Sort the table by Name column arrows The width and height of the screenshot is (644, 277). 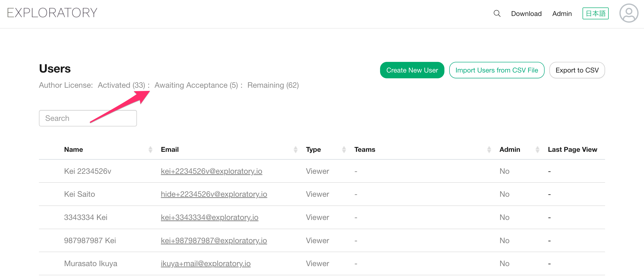tap(150, 149)
